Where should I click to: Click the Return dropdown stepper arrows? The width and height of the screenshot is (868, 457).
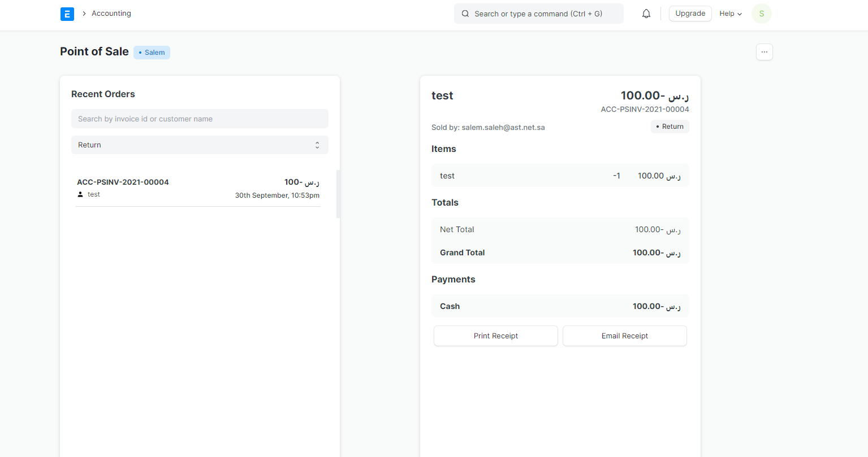point(317,145)
